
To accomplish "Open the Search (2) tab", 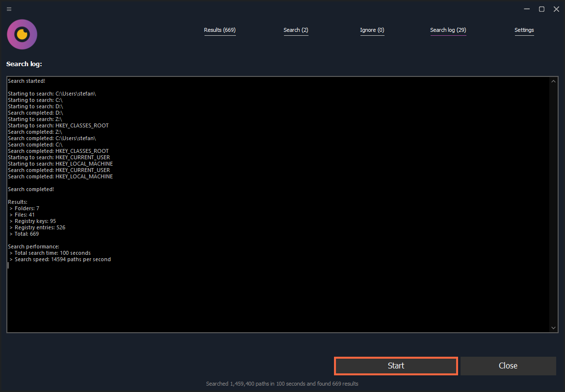I will coord(296,30).
